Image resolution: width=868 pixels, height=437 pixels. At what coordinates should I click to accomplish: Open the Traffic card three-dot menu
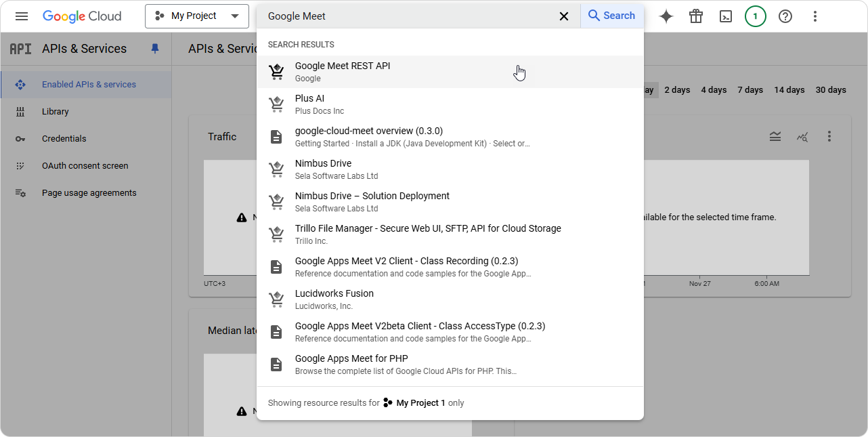(829, 137)
